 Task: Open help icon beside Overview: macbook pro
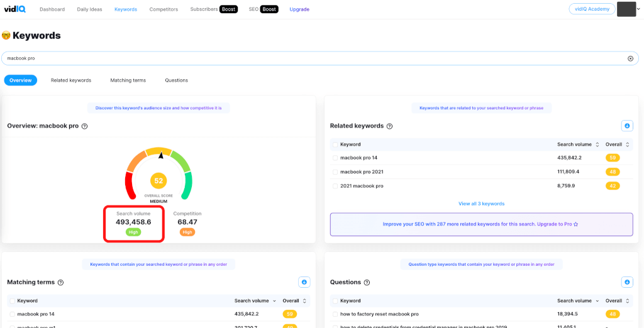point(84,126)
